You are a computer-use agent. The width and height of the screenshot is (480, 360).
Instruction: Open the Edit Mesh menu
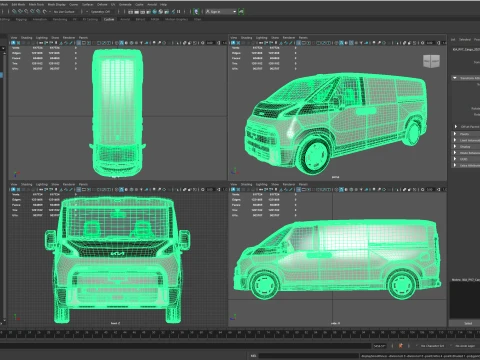18,4
